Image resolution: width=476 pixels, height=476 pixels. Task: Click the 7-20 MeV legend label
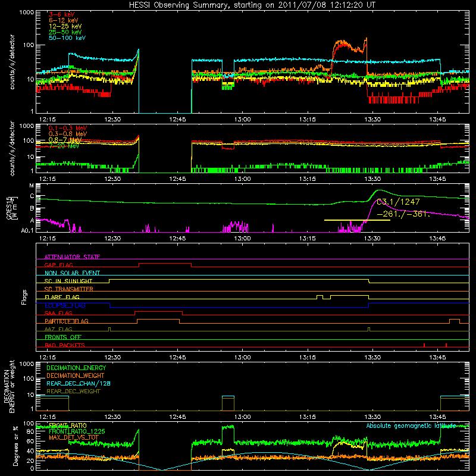[x=64, y=146]
